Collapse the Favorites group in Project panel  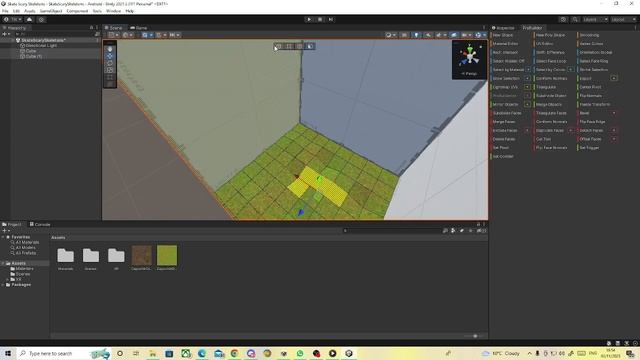3,237
